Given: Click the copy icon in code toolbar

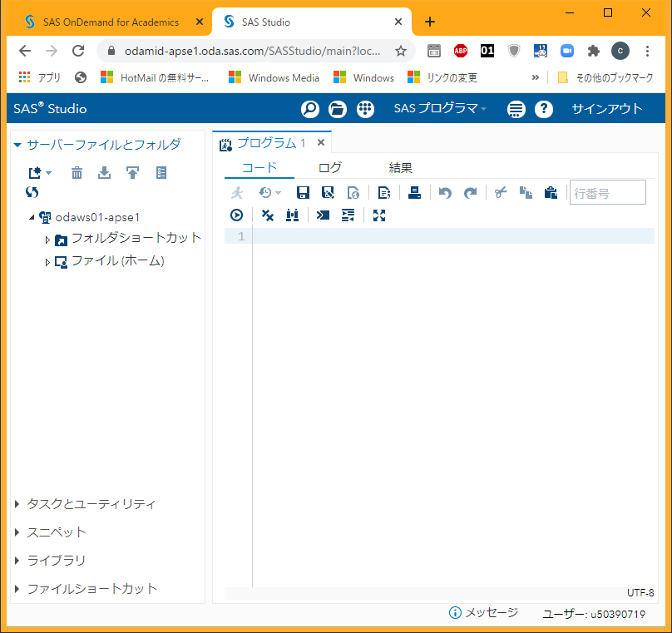Looking at the screenshot, I should click(x=526, y=193).
